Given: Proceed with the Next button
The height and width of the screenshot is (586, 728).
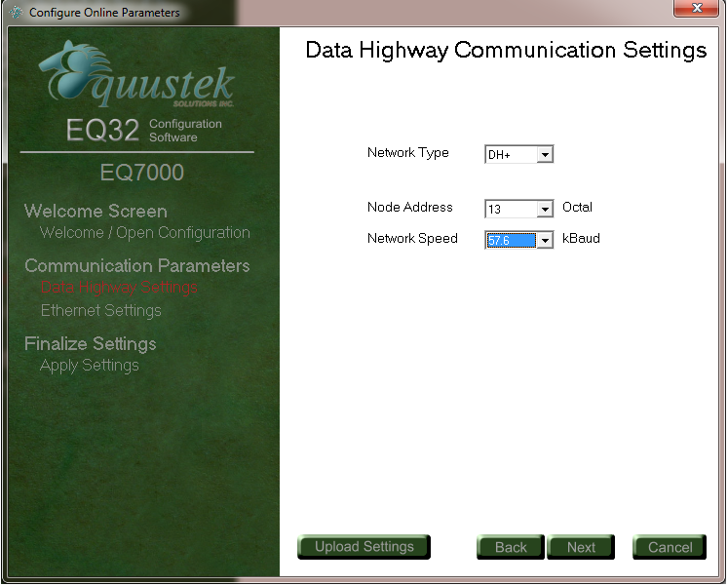Looking at the screenshot, I should [x=581, y=547].
